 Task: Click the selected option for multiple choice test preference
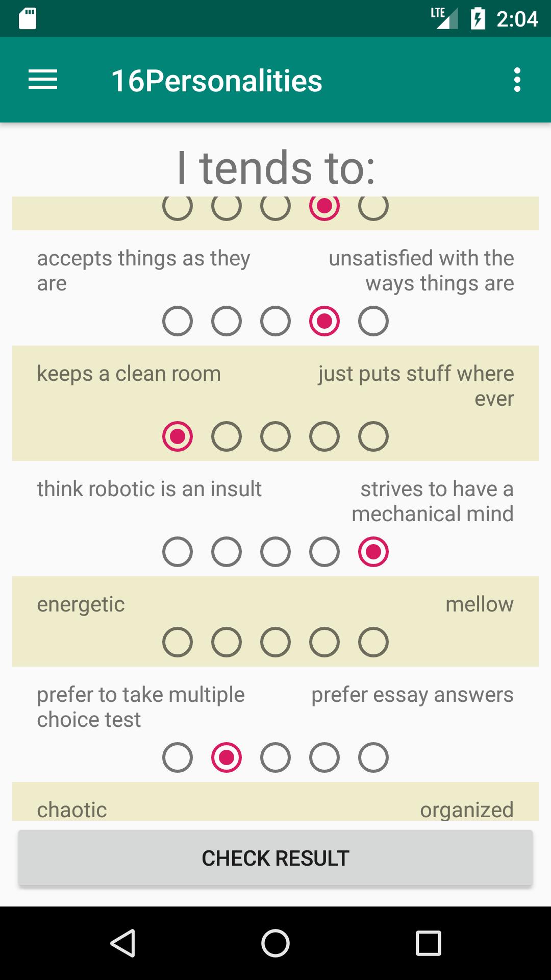(227, 757)
